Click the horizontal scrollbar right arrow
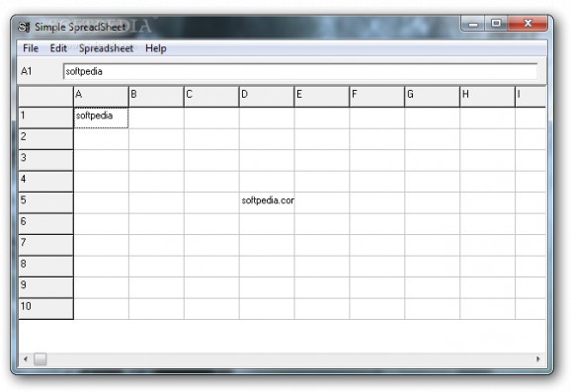This screenshot has width=571, height=392. click(x=537, y=359)
